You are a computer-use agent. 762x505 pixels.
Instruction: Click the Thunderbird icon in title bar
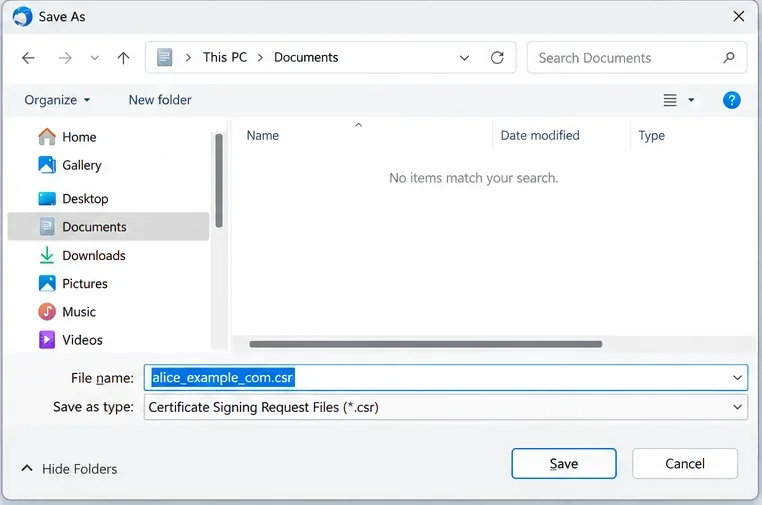point(22,17)
